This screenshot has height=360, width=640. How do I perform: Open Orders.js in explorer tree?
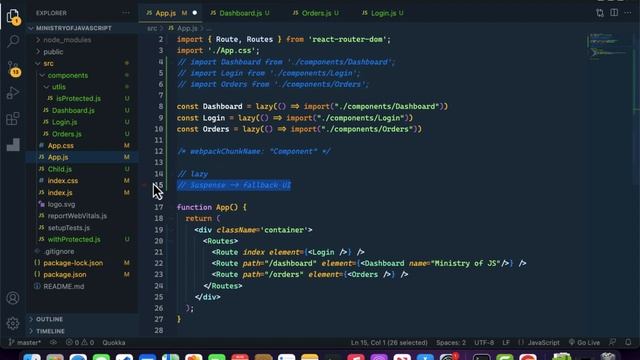point(82,134)
